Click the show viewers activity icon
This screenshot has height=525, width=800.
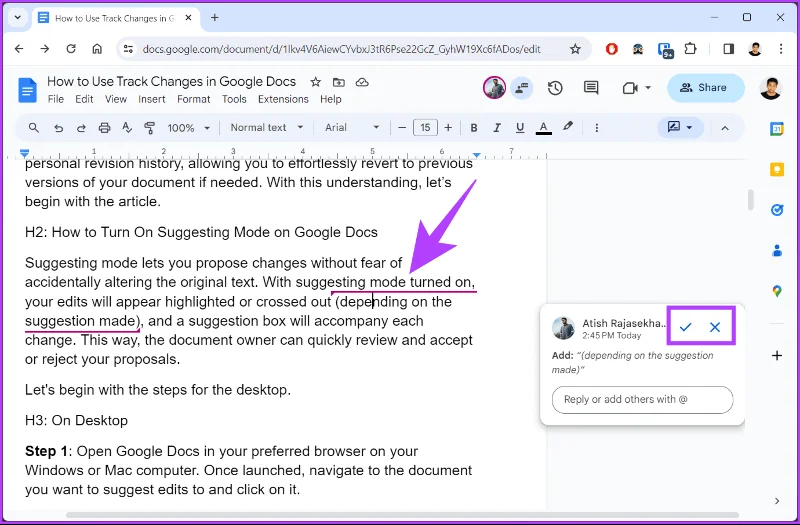point(521,88)
